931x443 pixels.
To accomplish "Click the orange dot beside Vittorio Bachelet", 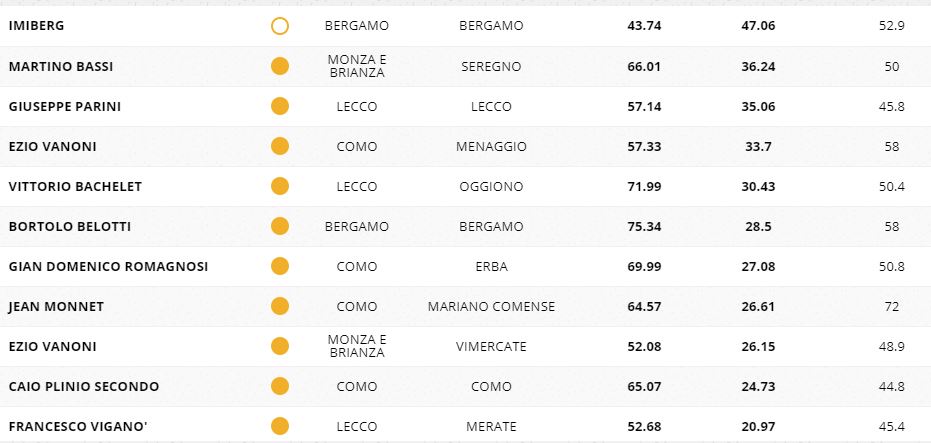I will point(280,186).
